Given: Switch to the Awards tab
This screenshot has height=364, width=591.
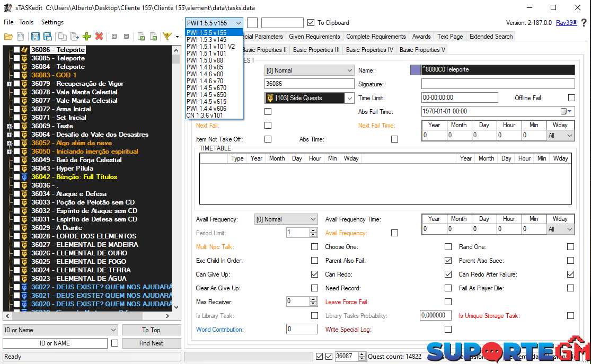Looking at the screenshot, I should 421,37.
